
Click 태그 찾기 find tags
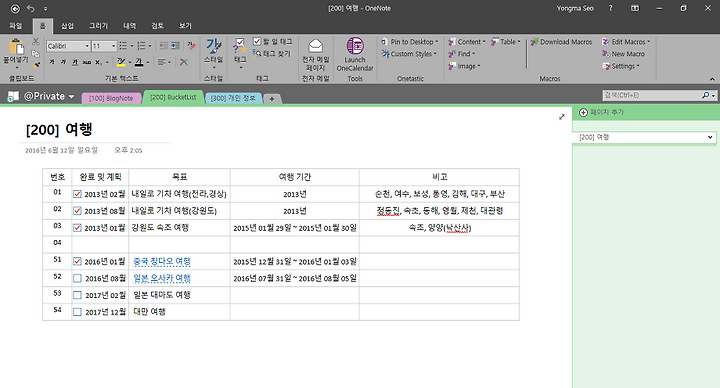272,54
